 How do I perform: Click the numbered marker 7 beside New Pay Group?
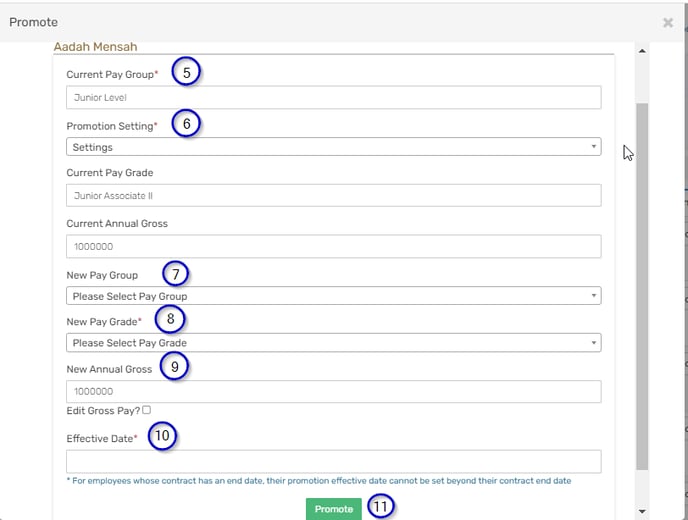tap(173, 274)
